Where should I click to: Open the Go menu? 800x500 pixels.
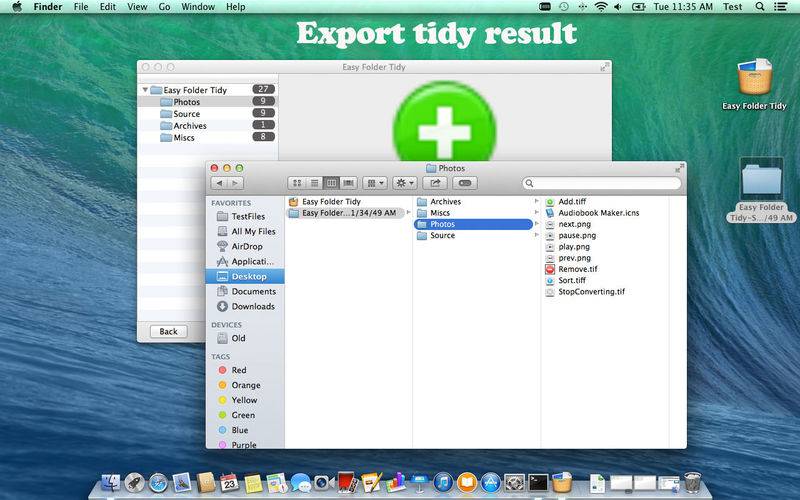pos(164,7)
